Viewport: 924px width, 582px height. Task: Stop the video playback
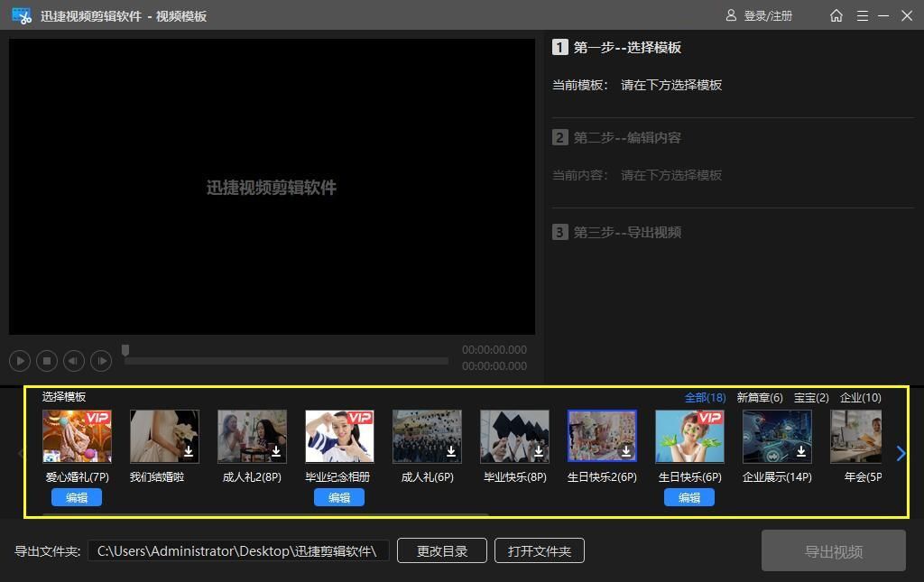47,360
